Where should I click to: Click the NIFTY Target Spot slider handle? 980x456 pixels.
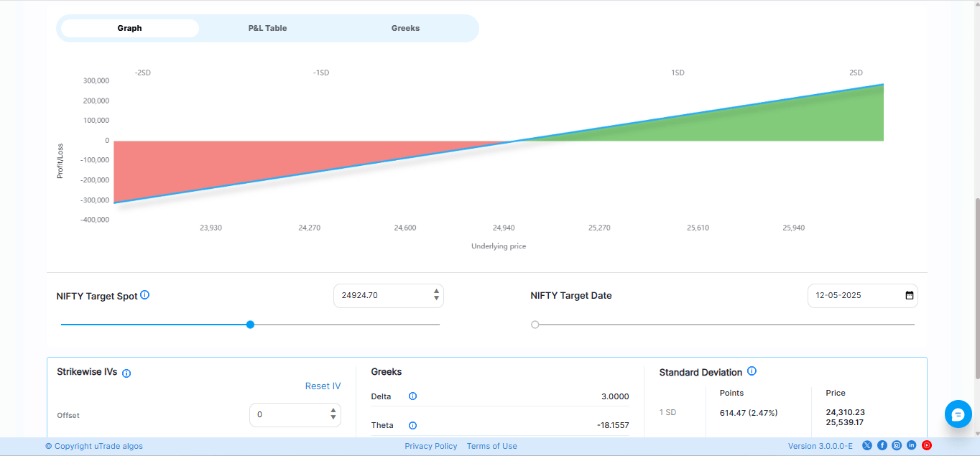click(x=250, y=325)
